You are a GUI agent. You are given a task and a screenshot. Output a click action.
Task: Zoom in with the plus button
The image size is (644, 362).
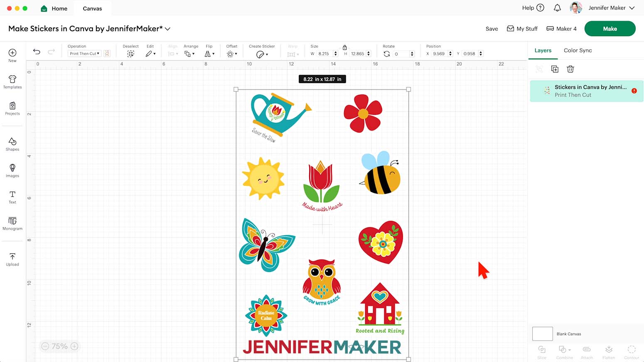click(x=74, y=346)
